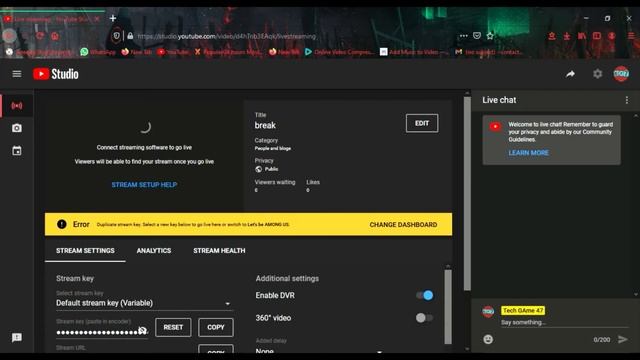The image size is (640, 360).
Task: Click the send message arrow in chat
Action: pyautogui.click(x=622, y=339)
